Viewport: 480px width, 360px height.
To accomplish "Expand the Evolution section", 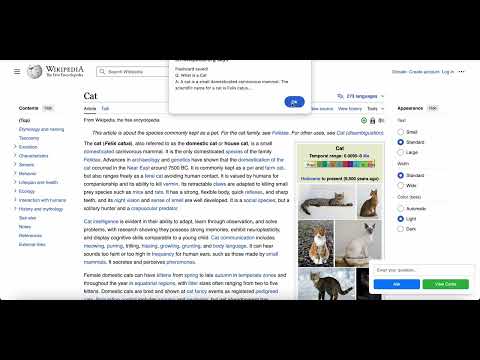I will click(x=15, y=147).
